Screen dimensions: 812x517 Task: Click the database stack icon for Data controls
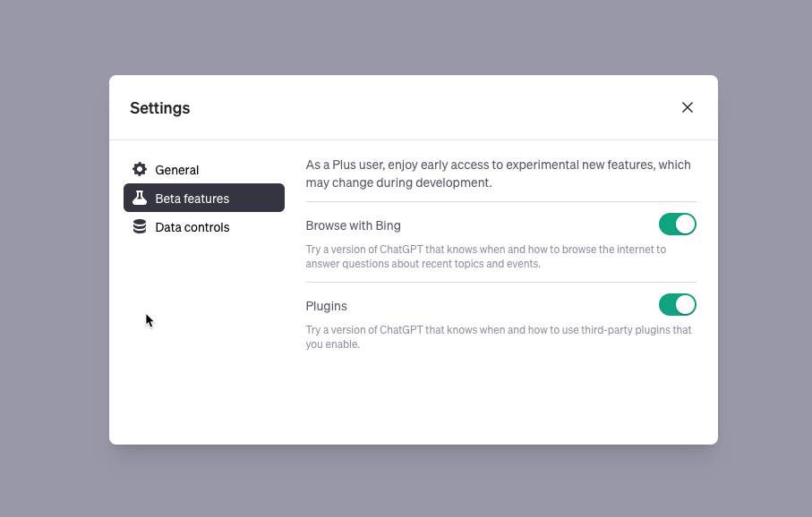(140, 226)
